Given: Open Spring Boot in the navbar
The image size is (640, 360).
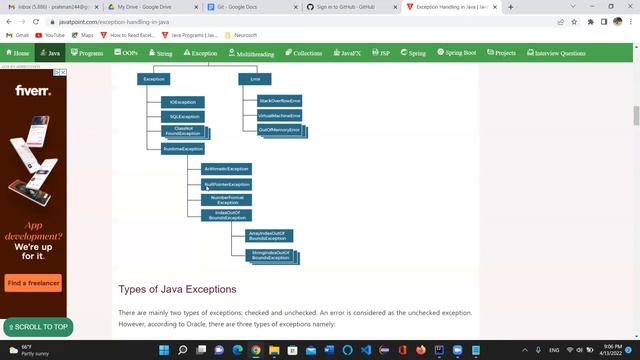Looking at the screenshot, I should click(x=456, y=53).
